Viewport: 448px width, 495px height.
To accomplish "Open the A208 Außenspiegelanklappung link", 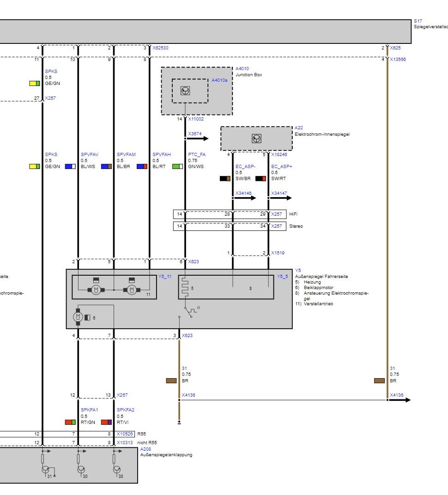I will tap(145, 449).
